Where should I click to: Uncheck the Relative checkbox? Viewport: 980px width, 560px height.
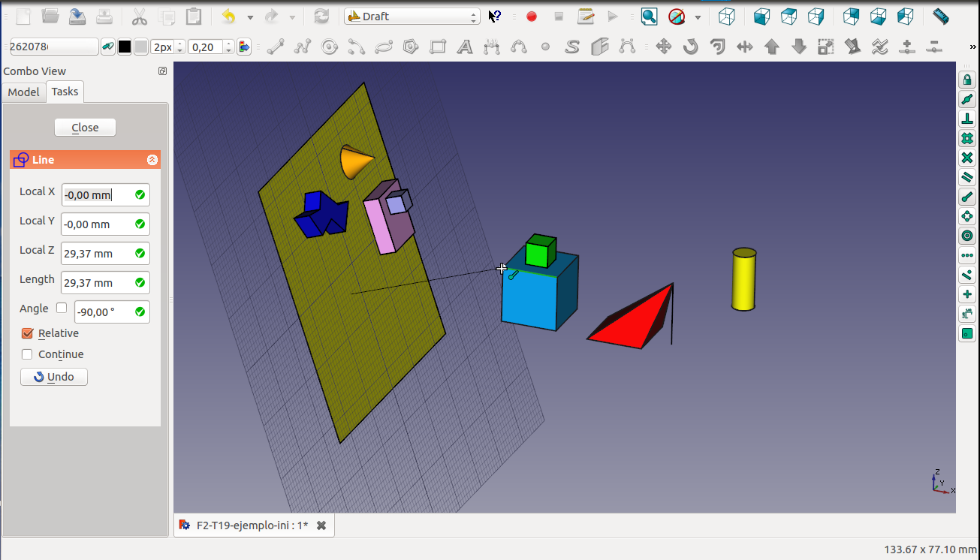(28, 333)
